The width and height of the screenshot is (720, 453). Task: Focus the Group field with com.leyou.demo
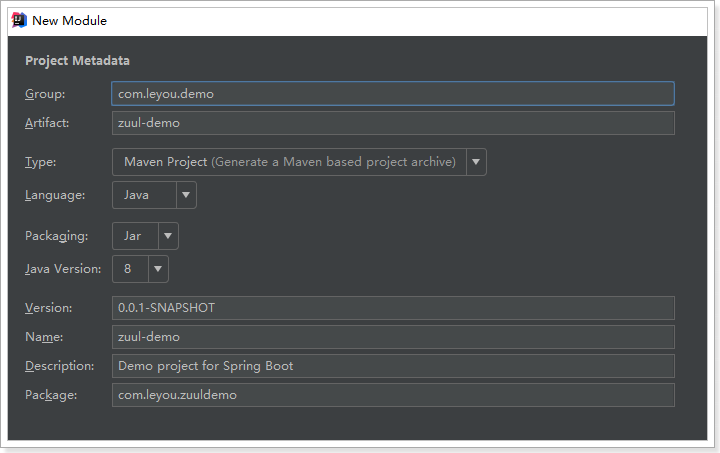coord(393,93)
